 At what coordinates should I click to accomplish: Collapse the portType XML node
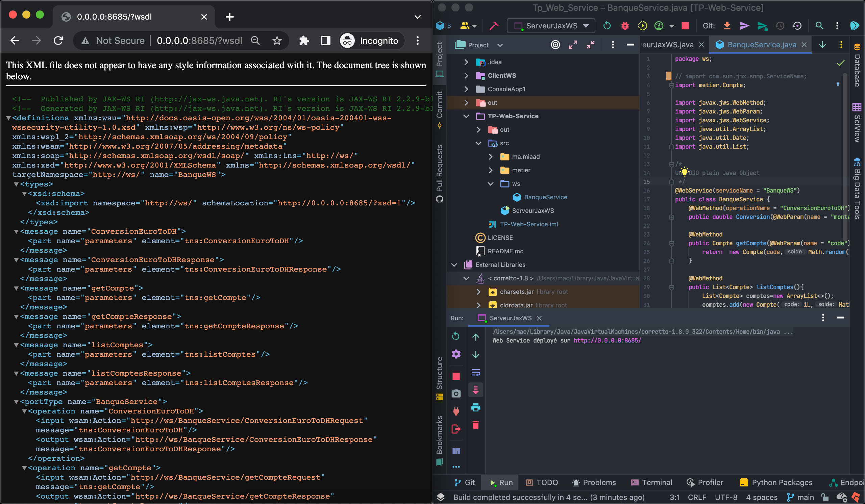click(x=16, y=402)
